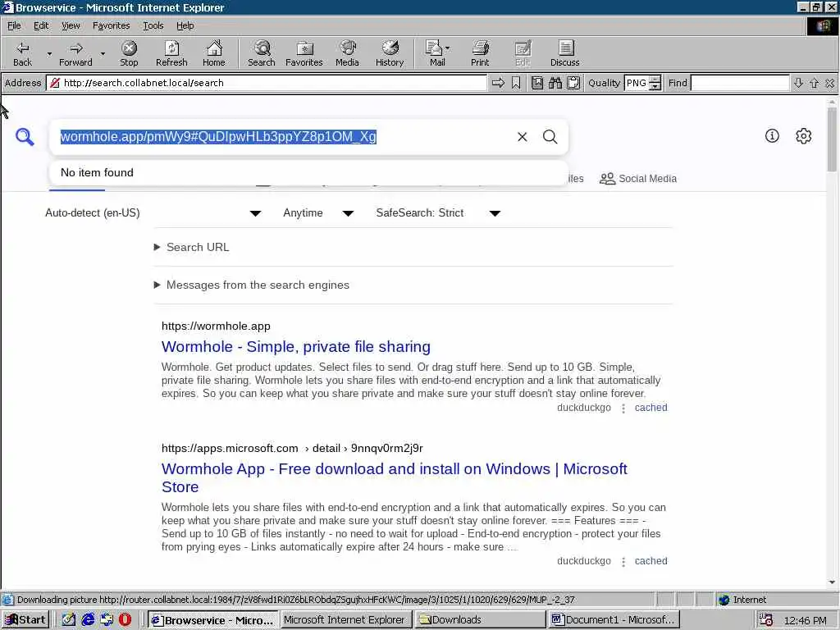Launch Internet Explorer from quick launch

point(88,620)
